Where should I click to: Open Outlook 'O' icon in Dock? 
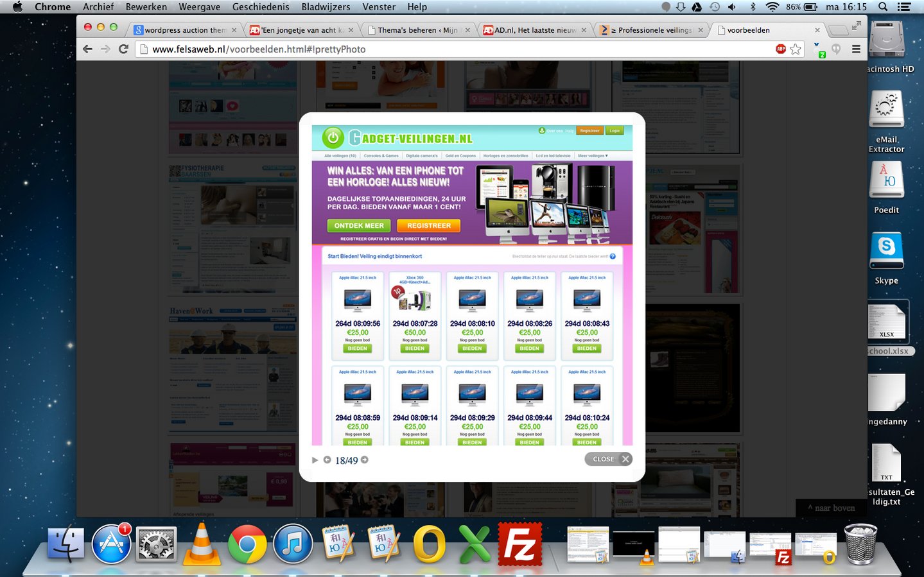pyautogui.click(x=430, y=544)
